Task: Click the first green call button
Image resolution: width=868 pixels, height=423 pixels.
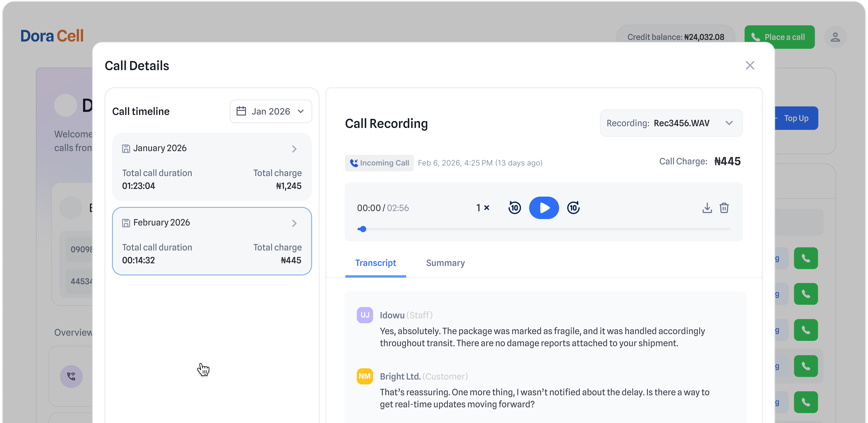Action: [806, 258]
